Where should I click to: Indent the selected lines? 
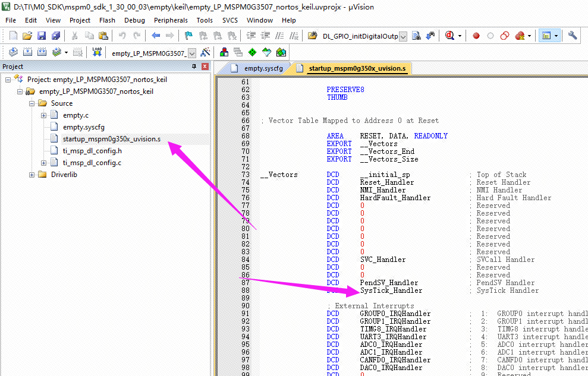tap(251, 36)
